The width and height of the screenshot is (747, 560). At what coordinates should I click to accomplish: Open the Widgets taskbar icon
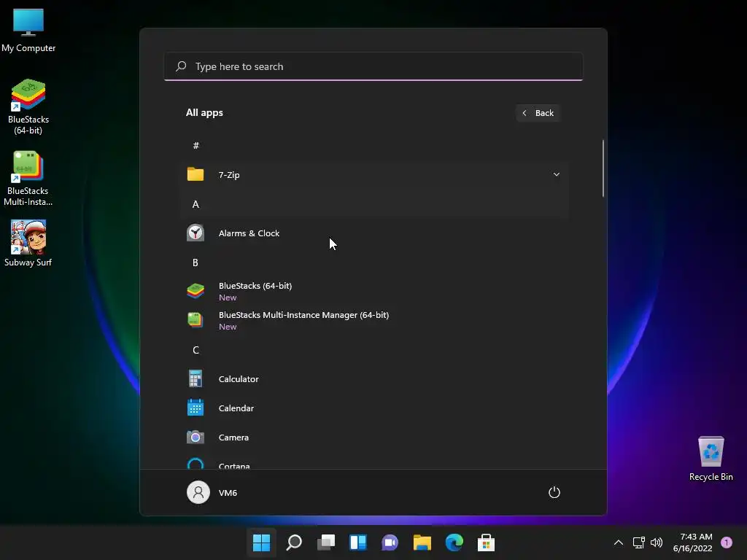[x=357, y=542]
